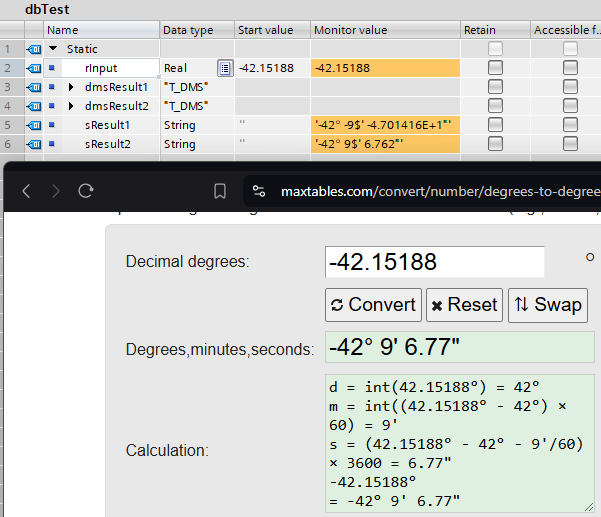Click the Swap button
This screenshot has height=517, width=601.
point(548,305)
